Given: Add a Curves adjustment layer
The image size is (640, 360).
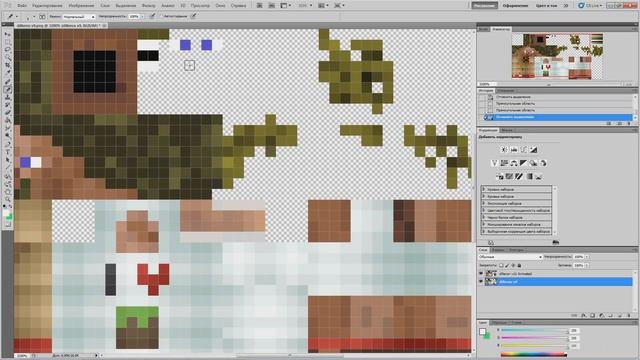Looking at the screenshot, I should [x=524, y=150].
